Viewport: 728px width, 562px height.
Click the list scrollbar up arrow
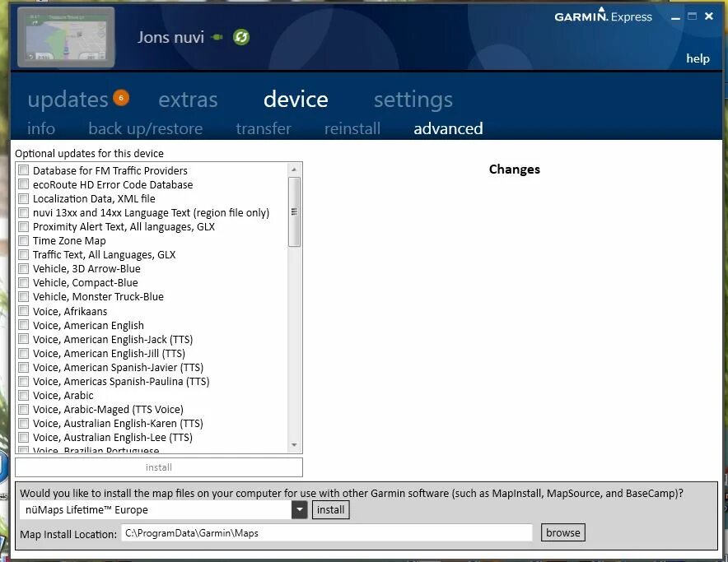(294, 170)
